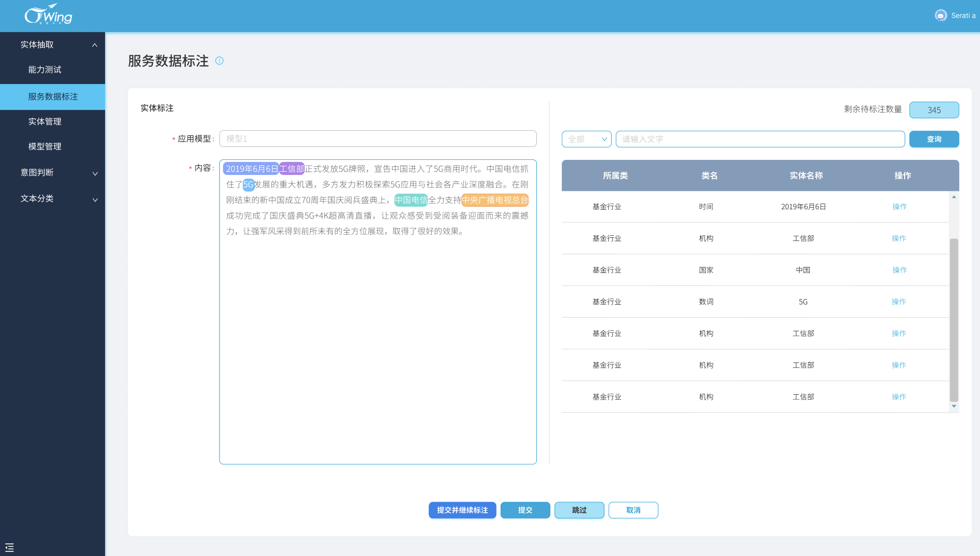Click orange highlighted 中央广播电视总台 entity

click(x=495, y=200)
